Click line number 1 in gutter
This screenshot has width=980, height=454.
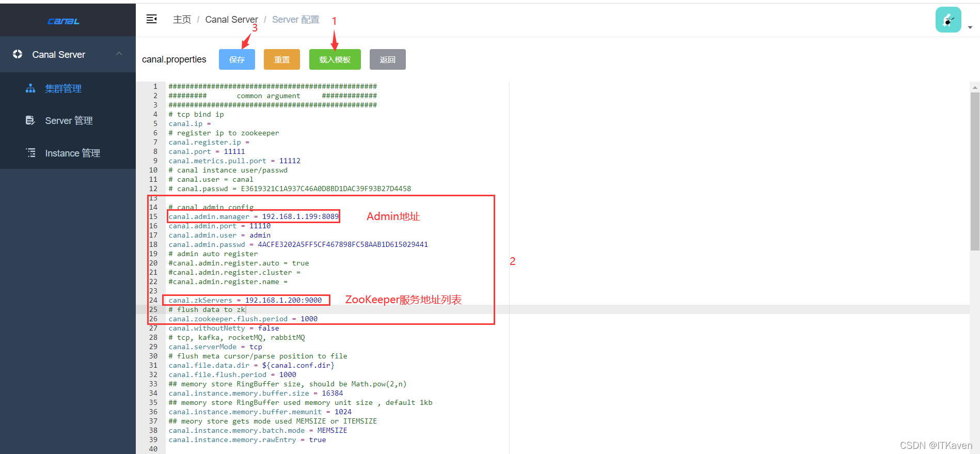(x=155, y=86)
